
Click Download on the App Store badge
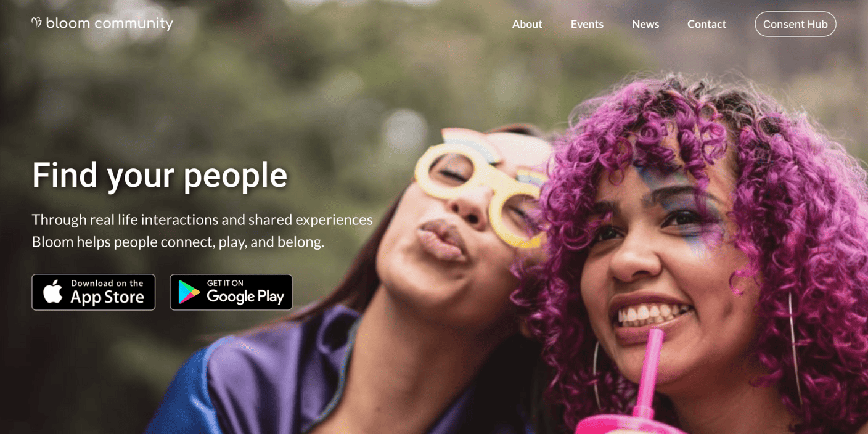coord(94,292)
